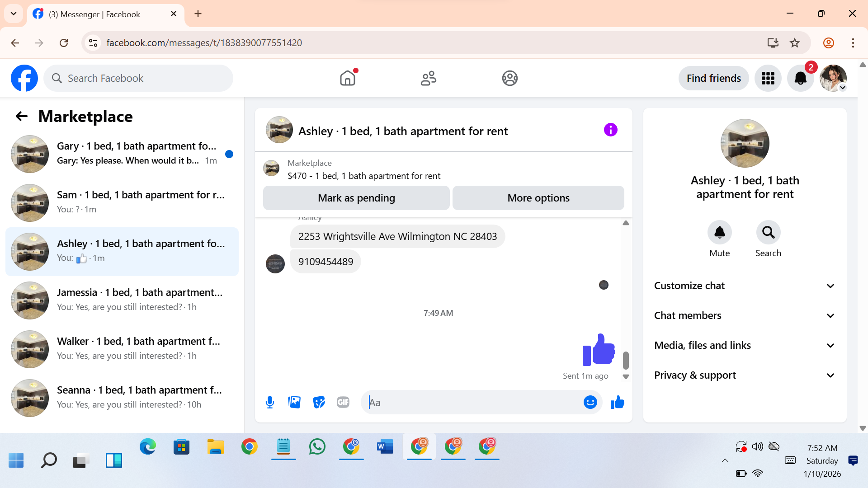Open the sticker picker icon
This screenshot has width=868, height=488.
click(319, 402)
